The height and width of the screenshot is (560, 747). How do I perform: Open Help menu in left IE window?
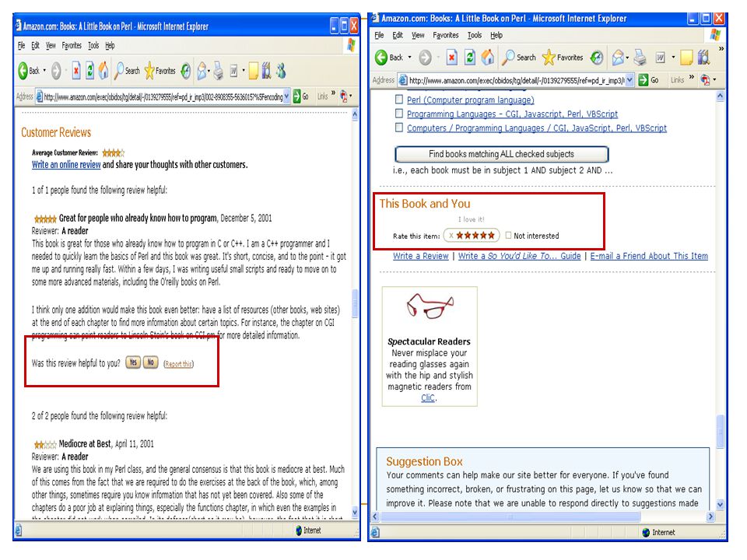[110, 46]
